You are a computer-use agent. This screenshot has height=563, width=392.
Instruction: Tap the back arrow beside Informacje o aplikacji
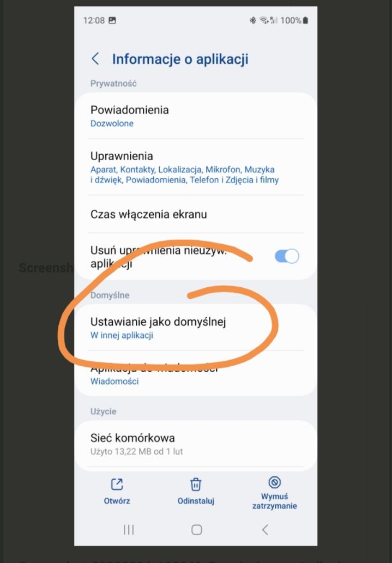(95, 58)
